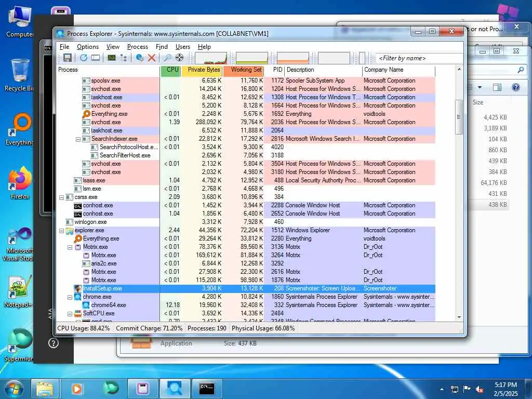Click the Windows Start button
This screenshot has height=399, width=532.
tap(14, 389)
